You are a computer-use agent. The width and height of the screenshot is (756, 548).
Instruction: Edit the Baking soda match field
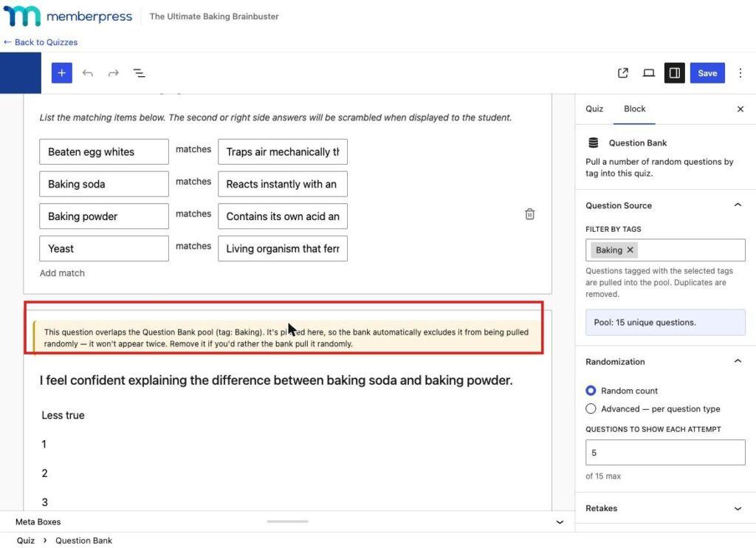(104, 184)
